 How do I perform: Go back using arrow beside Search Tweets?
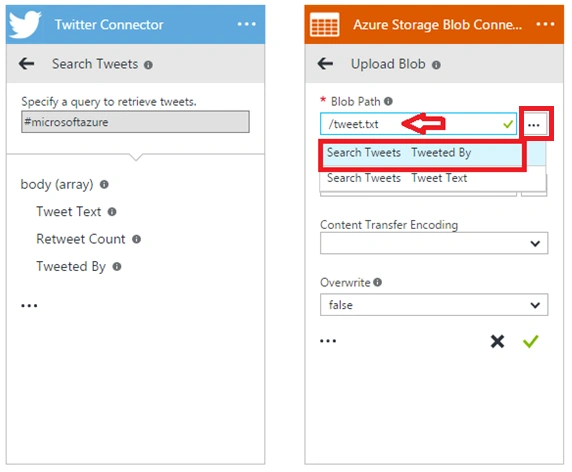[27, 64]
